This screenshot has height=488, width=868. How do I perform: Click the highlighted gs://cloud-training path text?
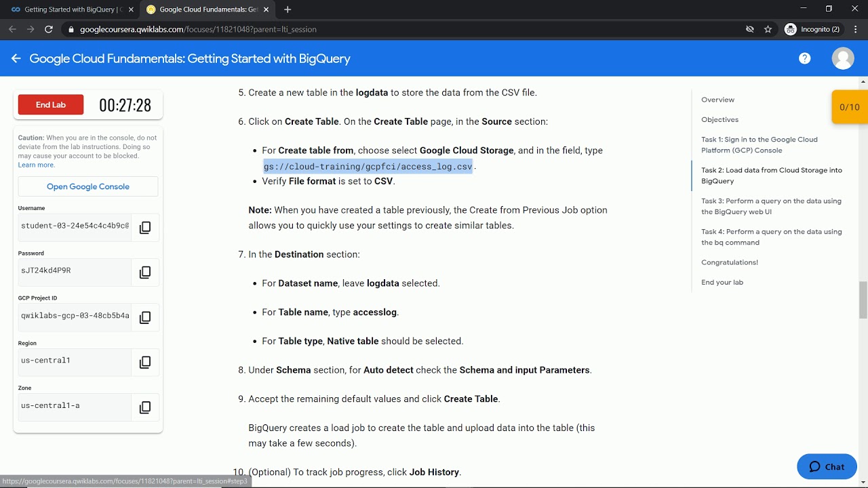click(368, 166)
